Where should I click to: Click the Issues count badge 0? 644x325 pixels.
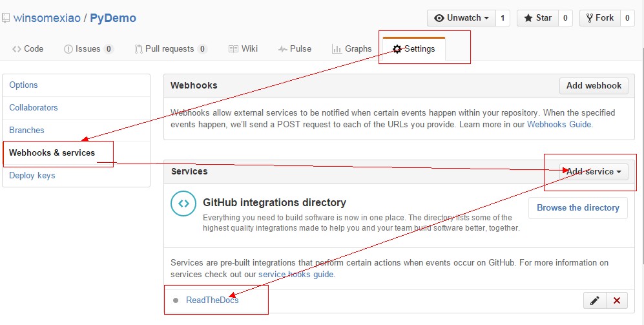tap(109, 49)
